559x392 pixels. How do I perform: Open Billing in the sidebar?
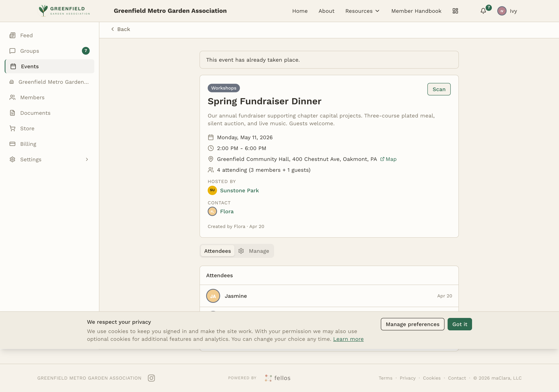(50, 144)
